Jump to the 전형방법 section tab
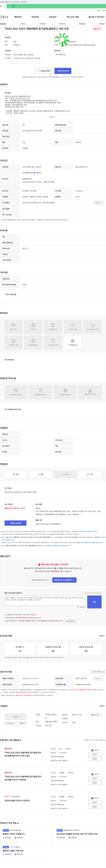This screenshot has width=106, height=868. tap(82, 24)
